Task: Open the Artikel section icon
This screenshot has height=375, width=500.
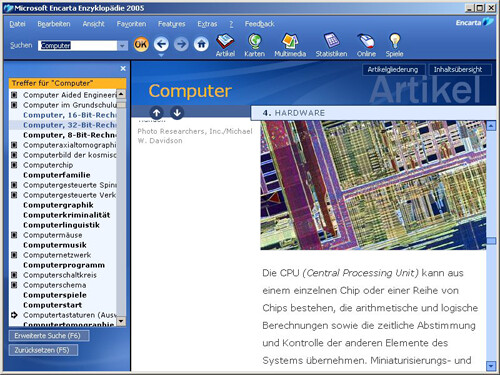Action: [x=225, y=45]
